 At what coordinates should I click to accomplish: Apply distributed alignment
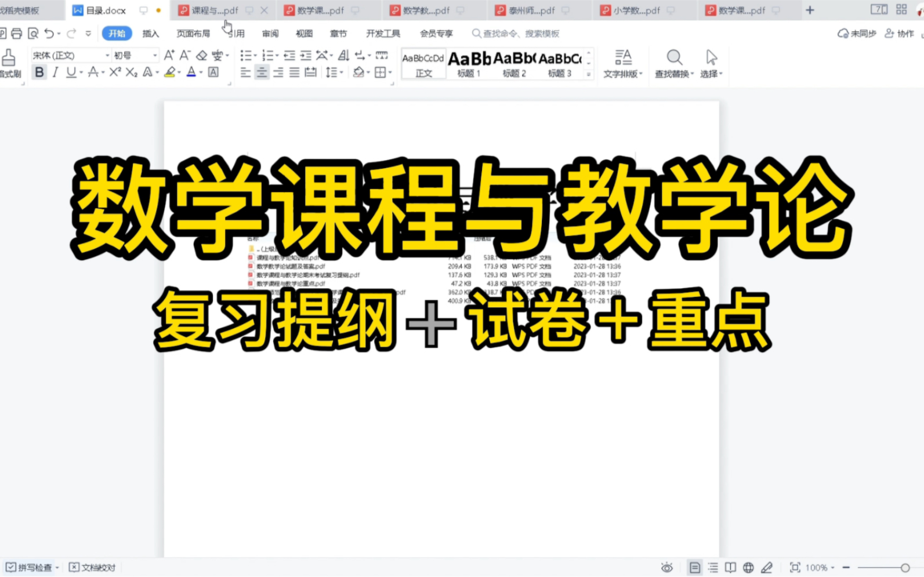pyautogui.click(x=311, y=72)
